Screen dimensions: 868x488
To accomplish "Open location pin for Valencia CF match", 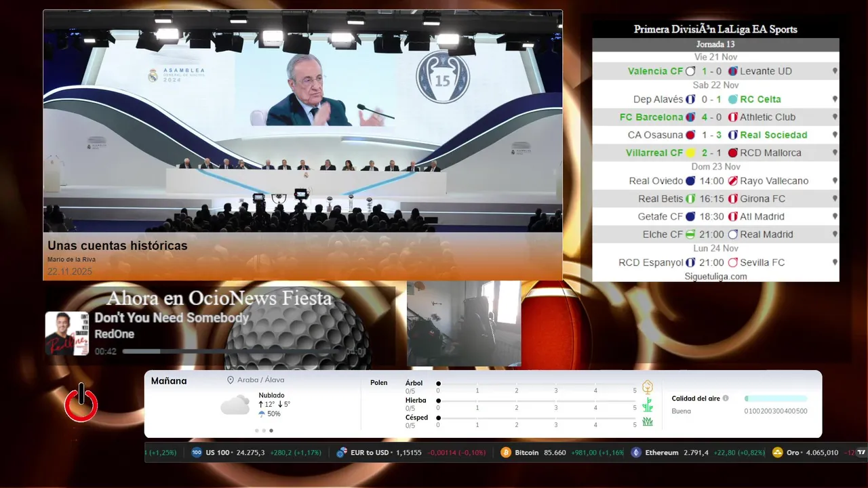I will tap(835, 71).
